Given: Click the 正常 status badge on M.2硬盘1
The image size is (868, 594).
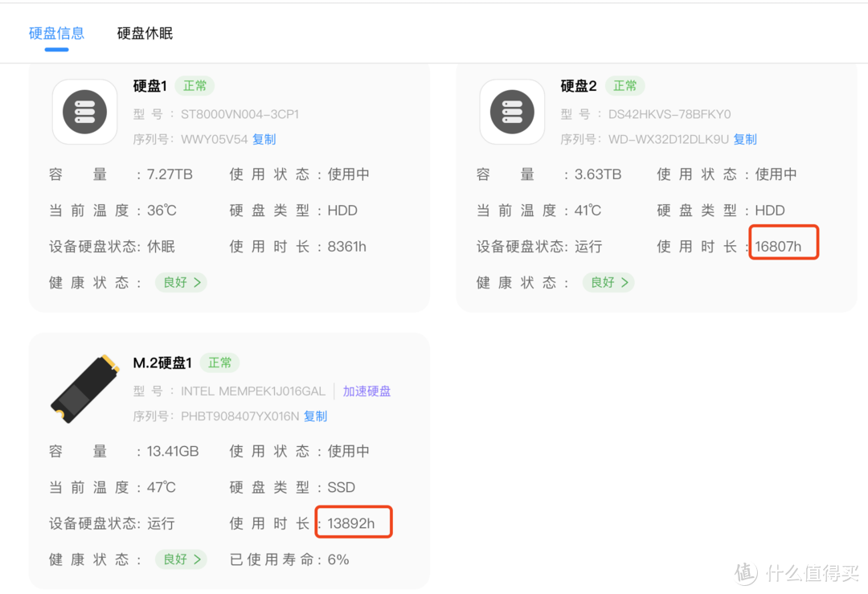Looking at the screenshot, I should [x=219, y=363].
